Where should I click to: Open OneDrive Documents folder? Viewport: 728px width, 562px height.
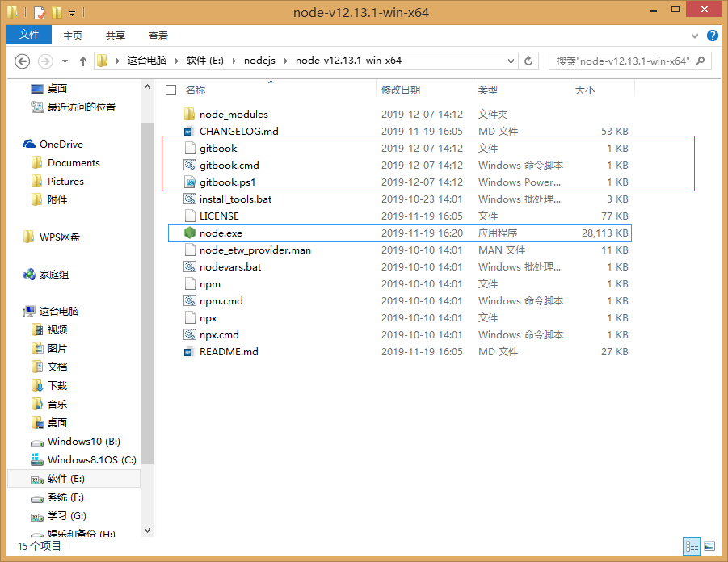pos(74,163)
